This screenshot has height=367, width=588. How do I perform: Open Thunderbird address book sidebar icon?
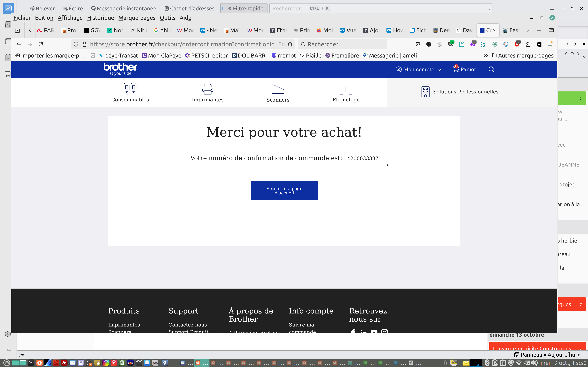point(8,25)
